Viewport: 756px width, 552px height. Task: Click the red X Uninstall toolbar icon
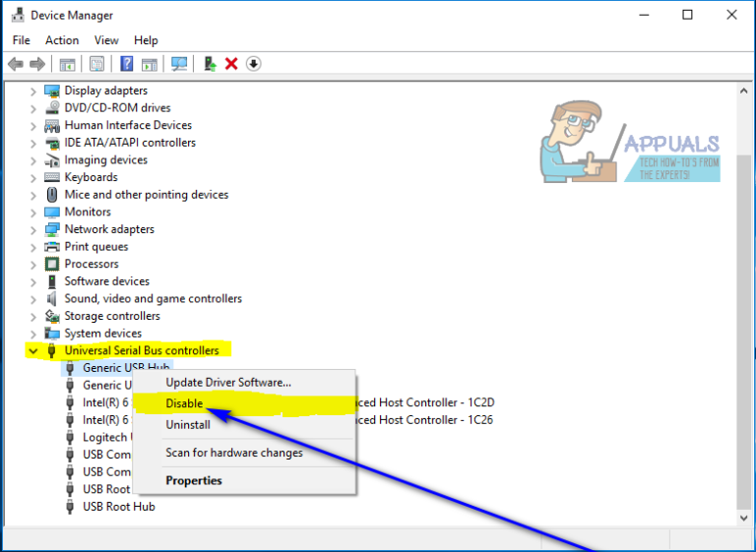[x=231, y=64]
